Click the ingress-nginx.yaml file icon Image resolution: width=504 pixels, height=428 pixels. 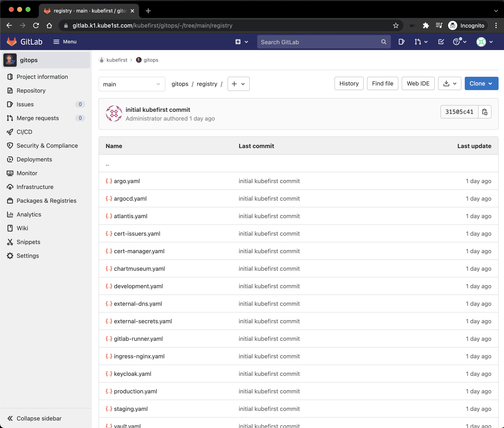109,356
